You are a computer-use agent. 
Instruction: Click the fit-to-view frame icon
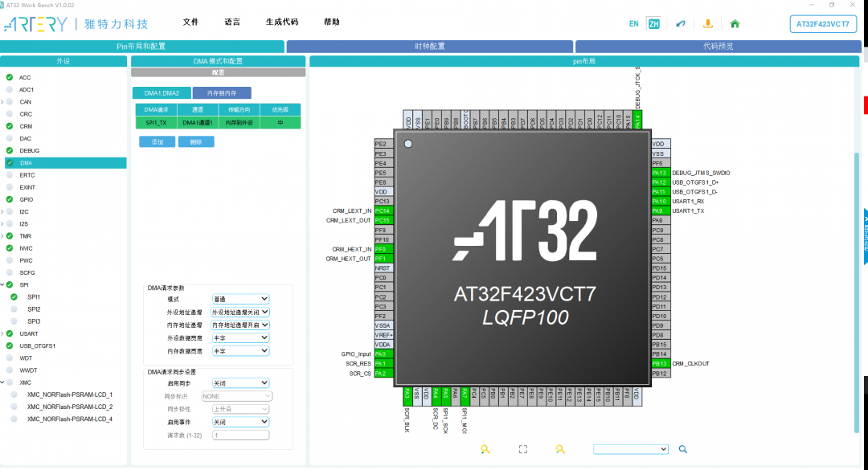point(522,449)
